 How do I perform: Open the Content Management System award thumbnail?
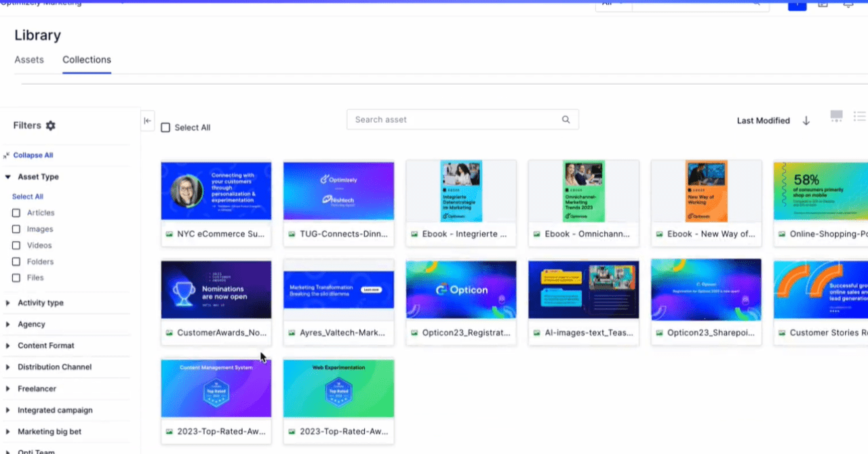216,388
